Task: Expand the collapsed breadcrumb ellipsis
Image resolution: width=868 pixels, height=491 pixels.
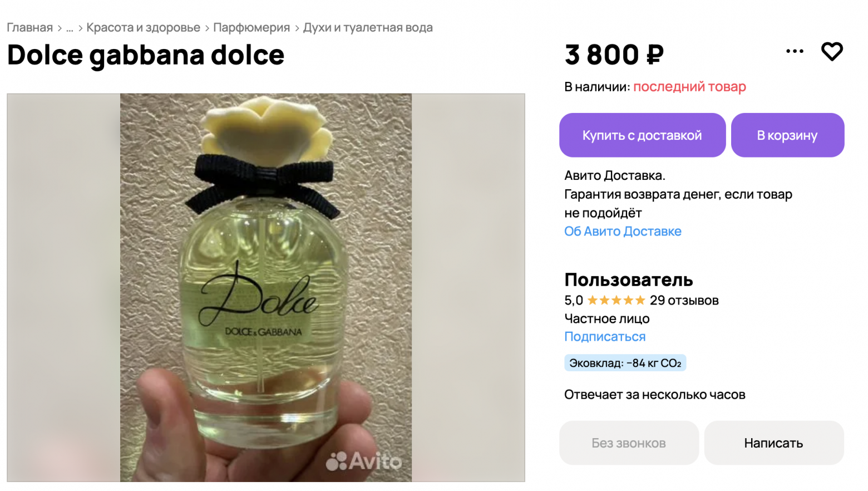Action: pyautogui.click(x=70, y=28)
